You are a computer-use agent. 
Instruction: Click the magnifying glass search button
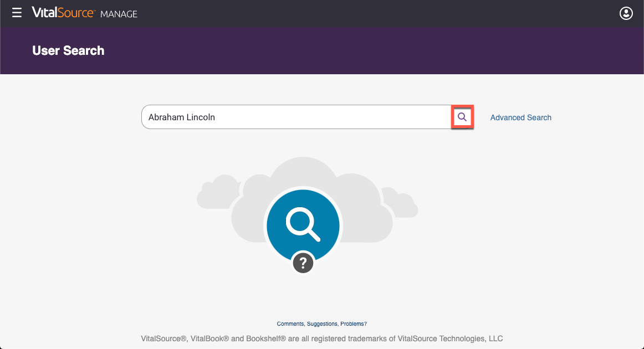[462, 117]
